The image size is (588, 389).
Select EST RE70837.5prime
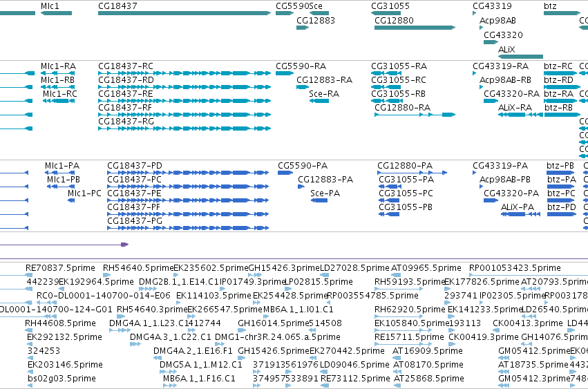pyautogui.click(x=60, y=268)
